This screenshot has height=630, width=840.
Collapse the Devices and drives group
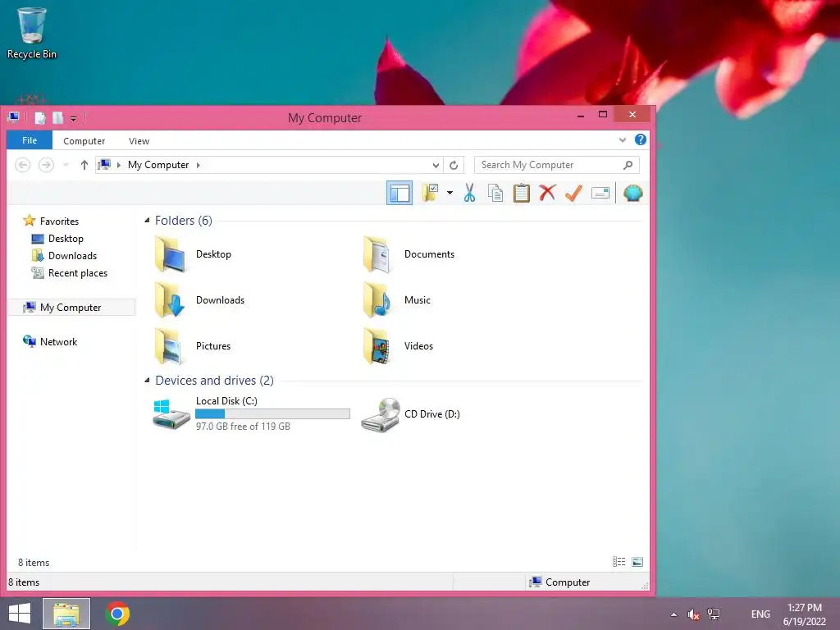[x=147, y=381]
